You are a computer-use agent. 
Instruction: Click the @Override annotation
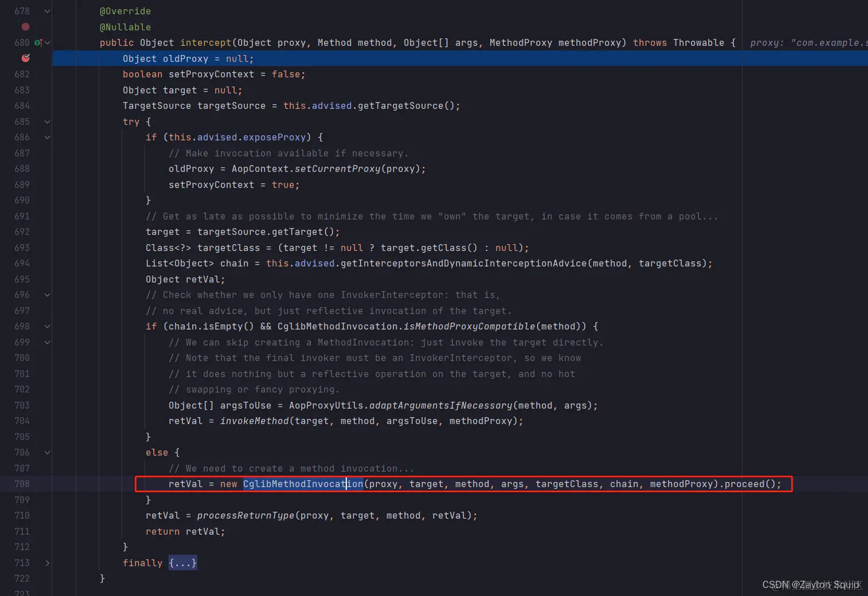[x=126, y=11]
